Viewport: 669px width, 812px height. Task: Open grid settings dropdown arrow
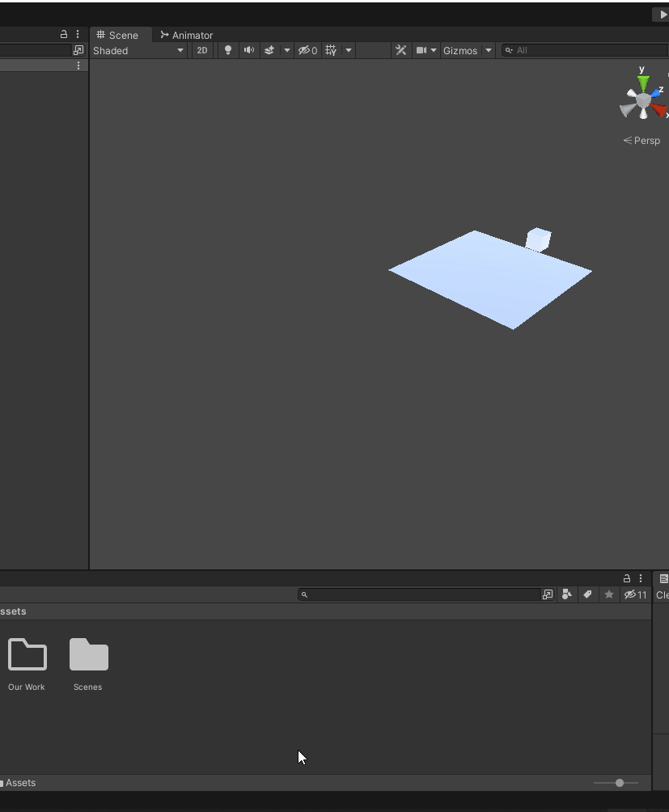[x=349, y=50]
